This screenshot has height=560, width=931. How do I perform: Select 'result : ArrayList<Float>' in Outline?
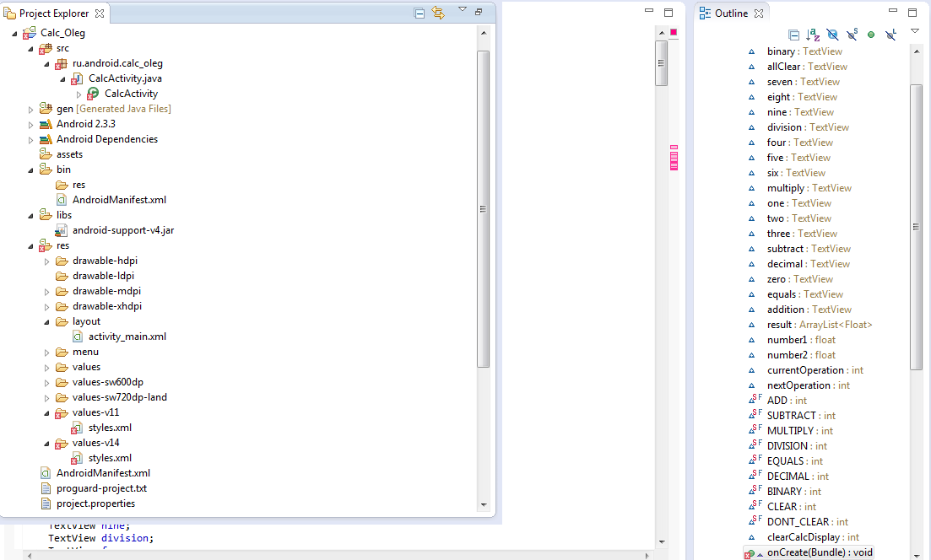click(820, 325)
